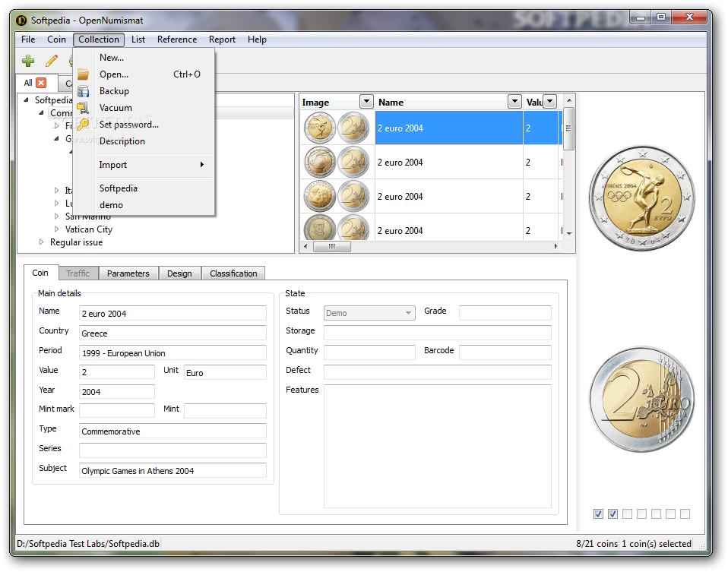Click the Country field showing Greece

173,333
